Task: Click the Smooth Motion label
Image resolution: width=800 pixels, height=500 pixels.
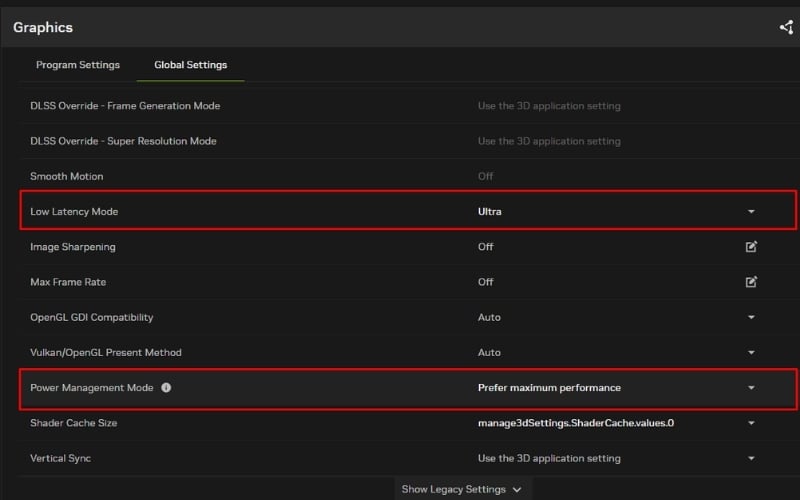Action: (x=66, y=177)
